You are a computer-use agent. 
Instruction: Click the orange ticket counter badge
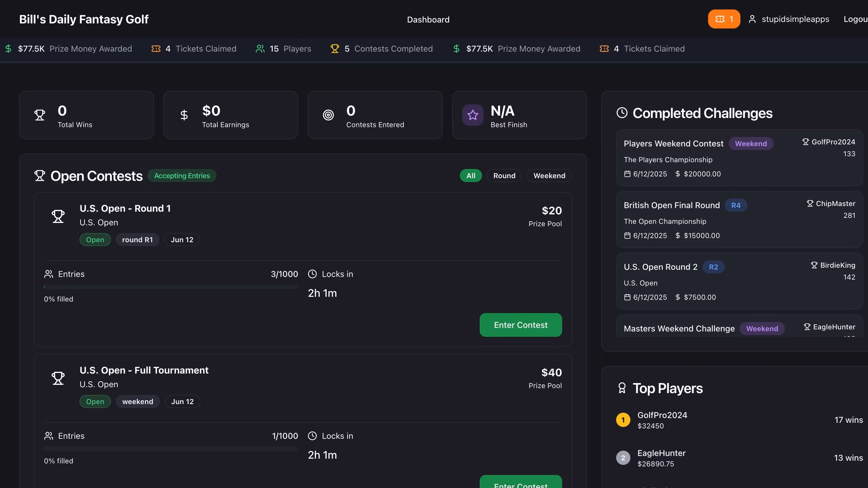(x=724, y=19)
